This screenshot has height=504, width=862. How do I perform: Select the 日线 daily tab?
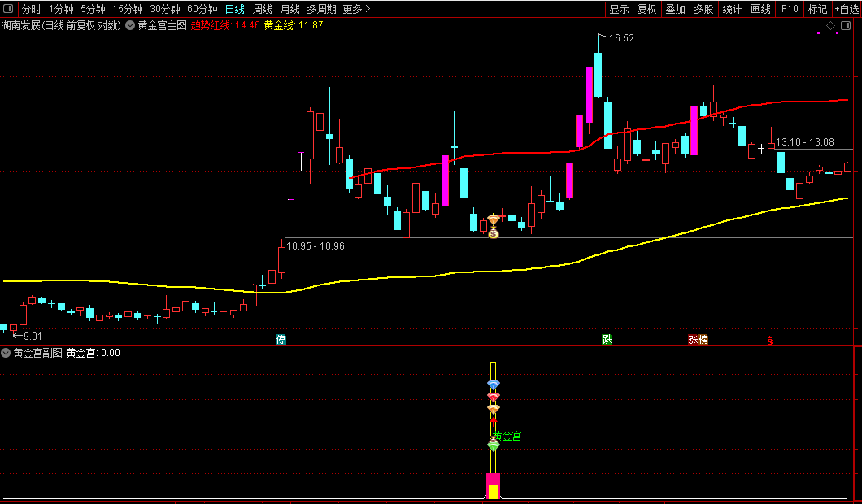[x=235, y=9]
